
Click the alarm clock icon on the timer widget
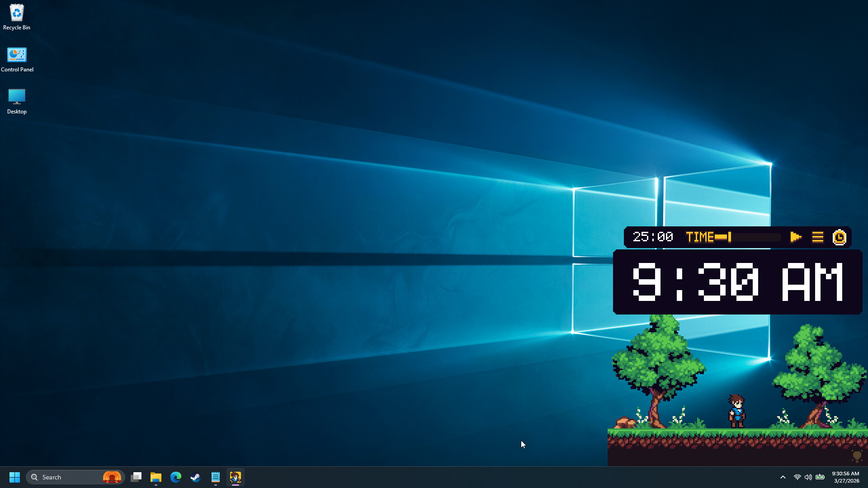839,237
